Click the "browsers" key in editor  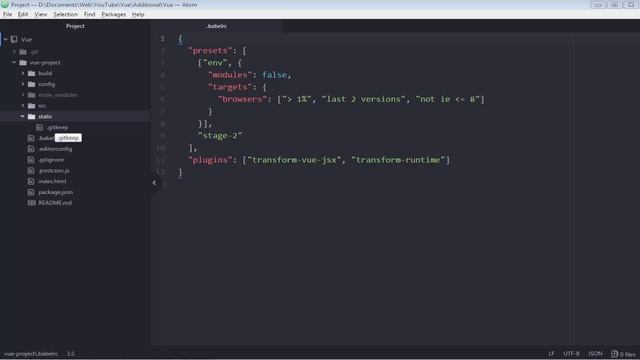(x=242, y=99)
